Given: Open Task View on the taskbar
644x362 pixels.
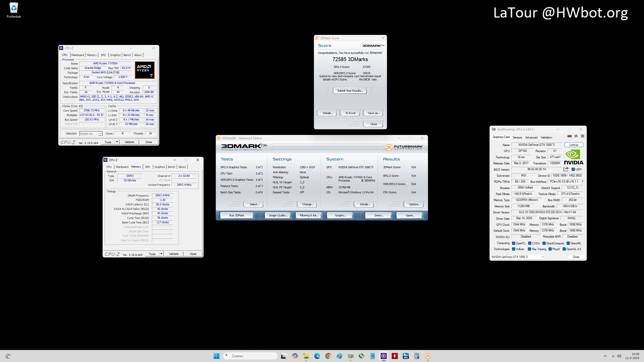Looking at the screenshot, I should pos(284,356).
